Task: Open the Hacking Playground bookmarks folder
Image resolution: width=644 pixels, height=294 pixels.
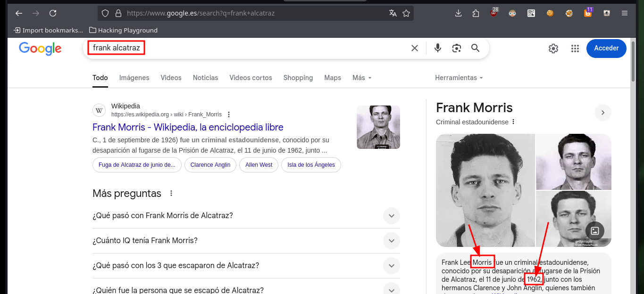Action: [x=123, y=30]
